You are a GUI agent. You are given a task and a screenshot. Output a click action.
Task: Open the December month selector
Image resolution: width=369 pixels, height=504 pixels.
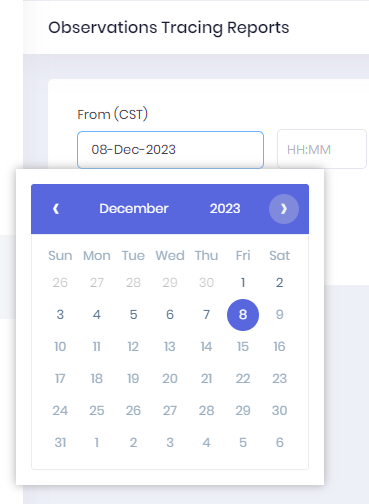tap(134, 209)
